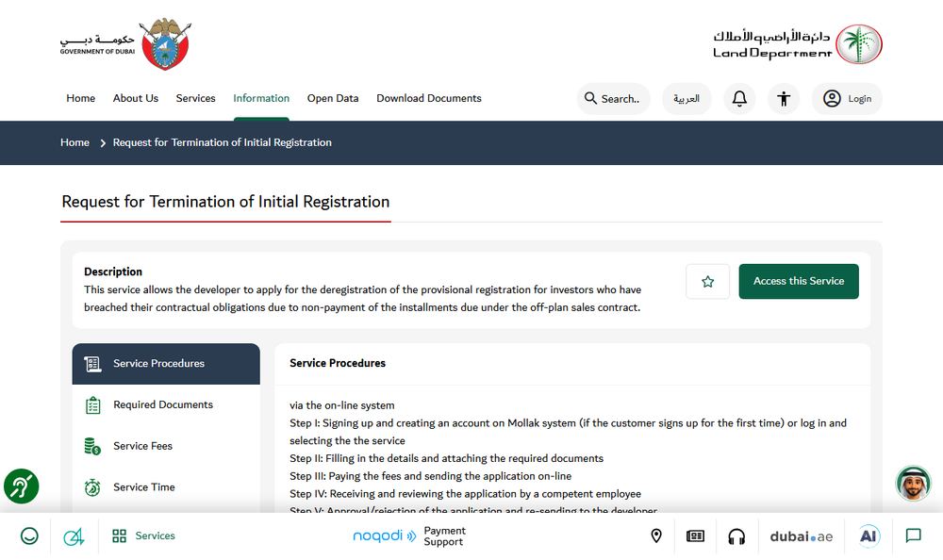Click the Government of Dubai logo
Image resolution: width=943 pixels, height=560 pixels.
click(x=125, y=44)
